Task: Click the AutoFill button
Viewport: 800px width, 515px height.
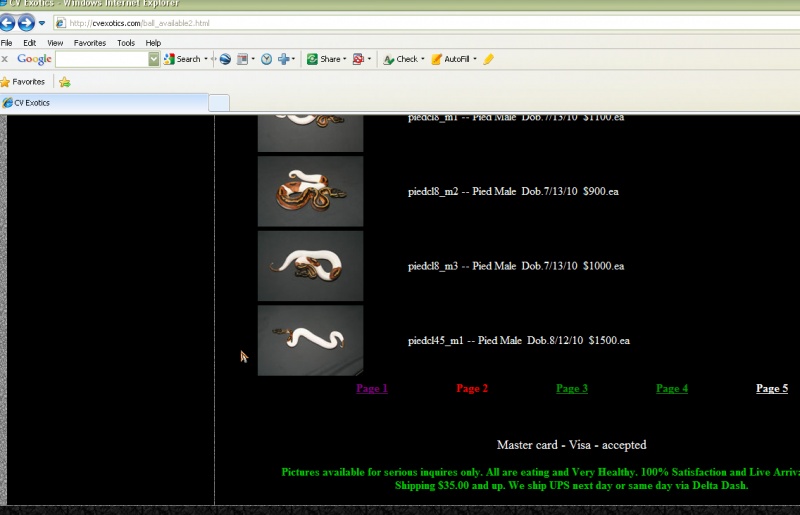Action: pyautogui.click(x=451, y=59)
